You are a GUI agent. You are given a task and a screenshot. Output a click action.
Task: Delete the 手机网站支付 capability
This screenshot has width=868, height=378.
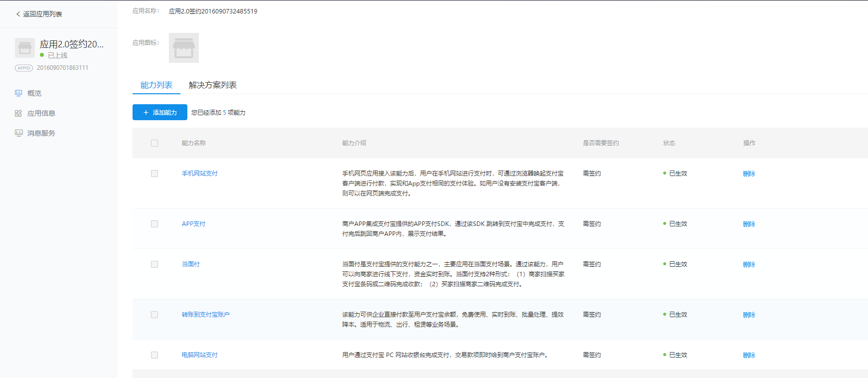coord(749,174)
